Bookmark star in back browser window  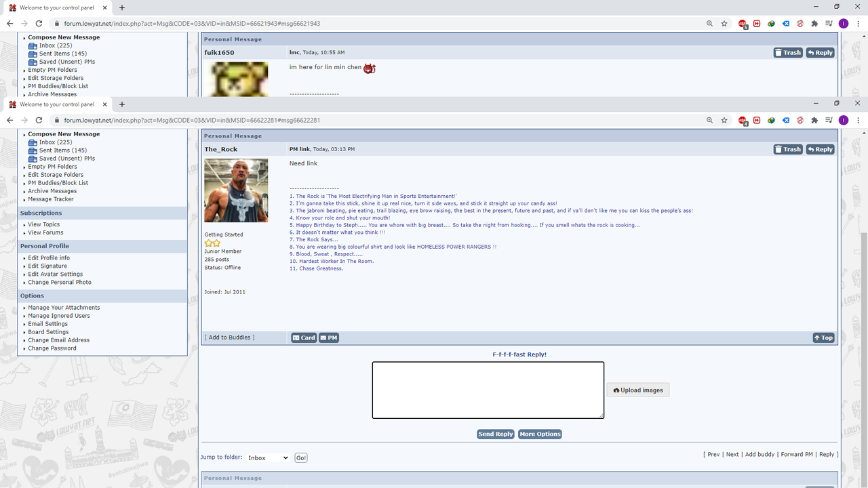724,23
